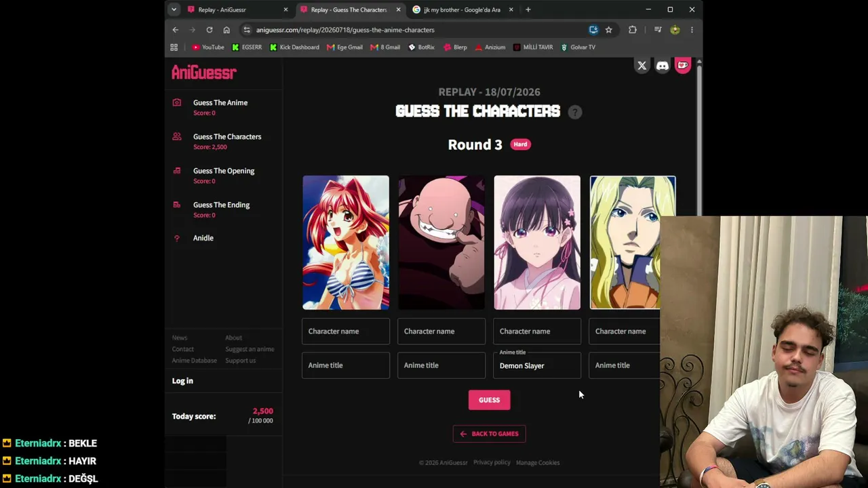
Task: Click the pink GUESS button
Action: (x=489, y=400)
